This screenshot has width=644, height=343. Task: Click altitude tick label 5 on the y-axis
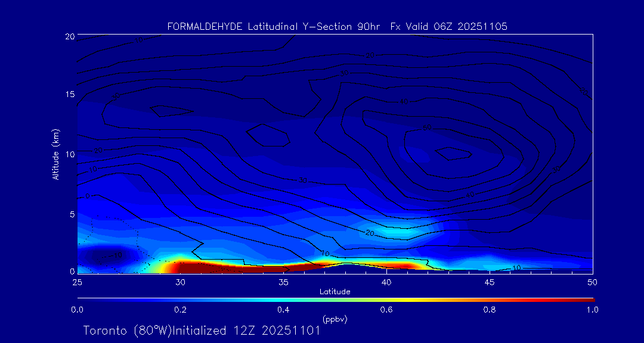(x=71, y=213)
